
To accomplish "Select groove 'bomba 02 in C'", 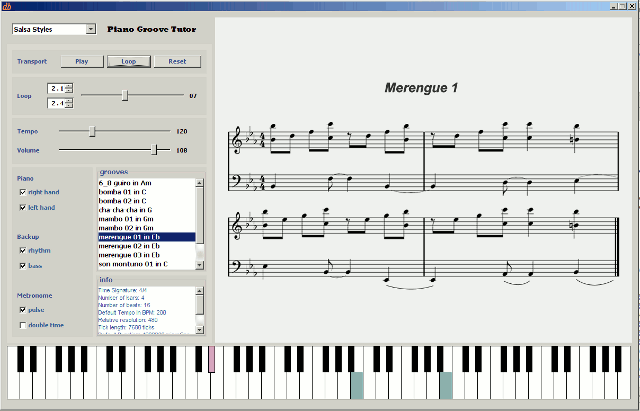I will coord(147,201).
